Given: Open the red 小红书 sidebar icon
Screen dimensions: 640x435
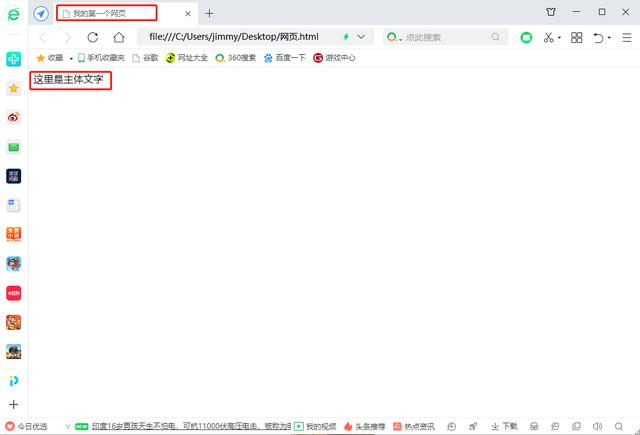Looking at the screenshot, I should tap(13, 293).
